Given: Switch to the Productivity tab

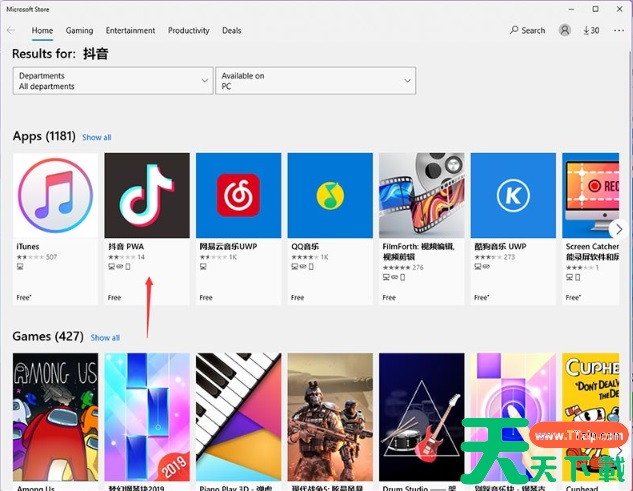Looking at the screenshot, I should [x=189, y=30].
